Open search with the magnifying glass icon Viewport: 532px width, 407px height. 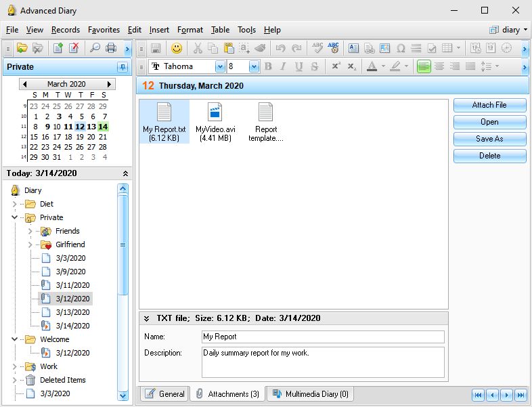click(x=95, y=48)
